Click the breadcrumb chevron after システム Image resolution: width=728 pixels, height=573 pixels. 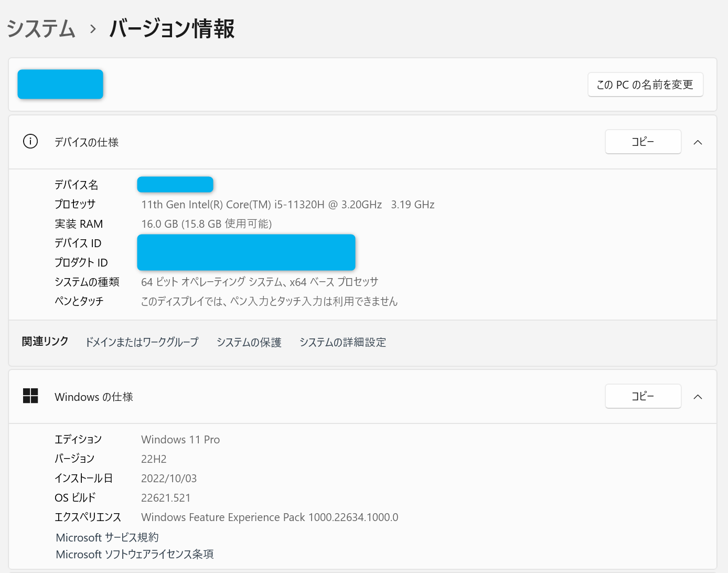pos(93,28)
